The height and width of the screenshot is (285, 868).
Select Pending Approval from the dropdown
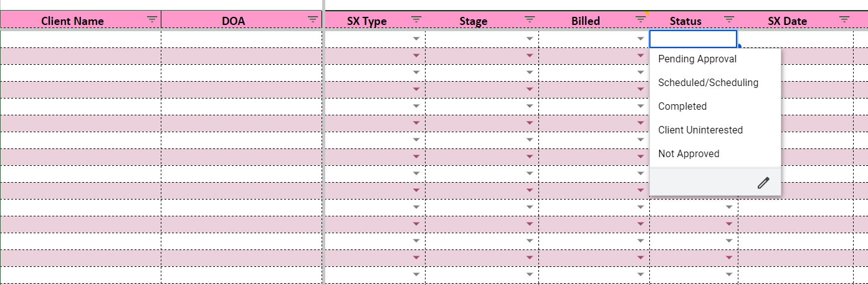(x=697, y=59)
